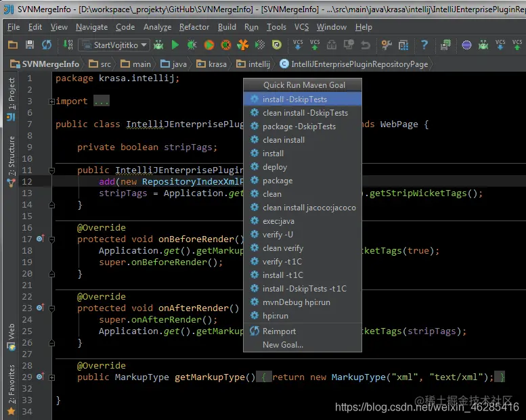Click WebPage in the class declaration
Image resolution: width=526 pixels, height=420 pixels.
click(399, 124)
